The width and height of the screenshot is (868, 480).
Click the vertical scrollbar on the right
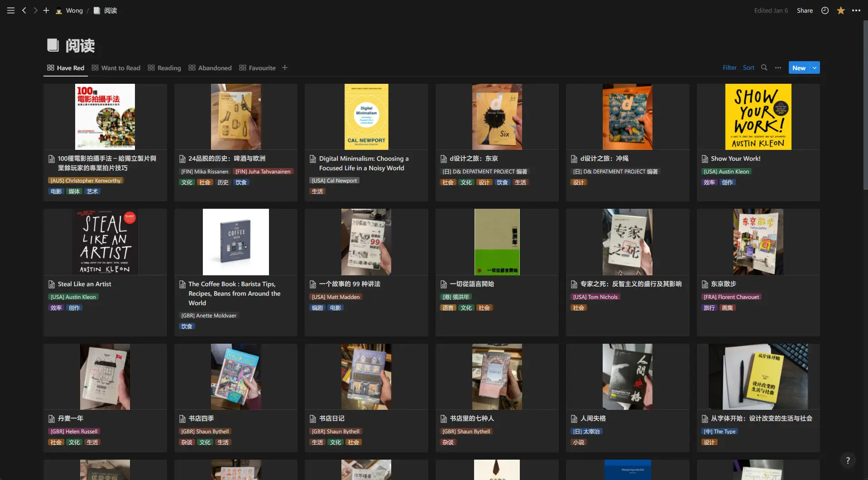point(865,104)
